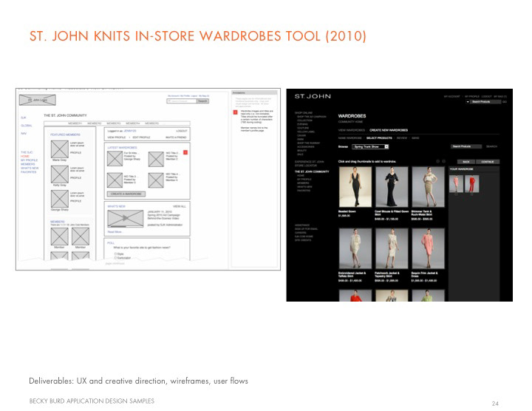This screenshot has height=411, width=532.
Task: Select the SELECT PRODUCTS step
Action: pos(379,138)
